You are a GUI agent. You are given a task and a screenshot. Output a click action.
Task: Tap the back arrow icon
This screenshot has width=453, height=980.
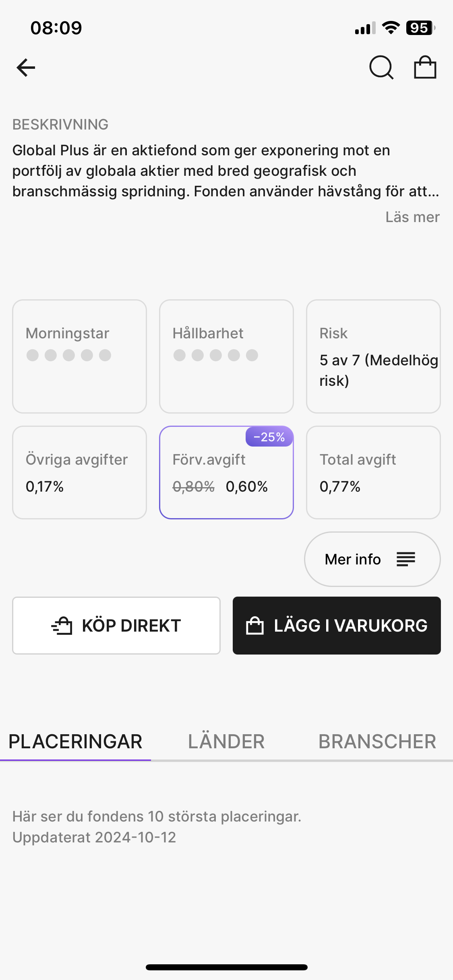tap(26, 67)
